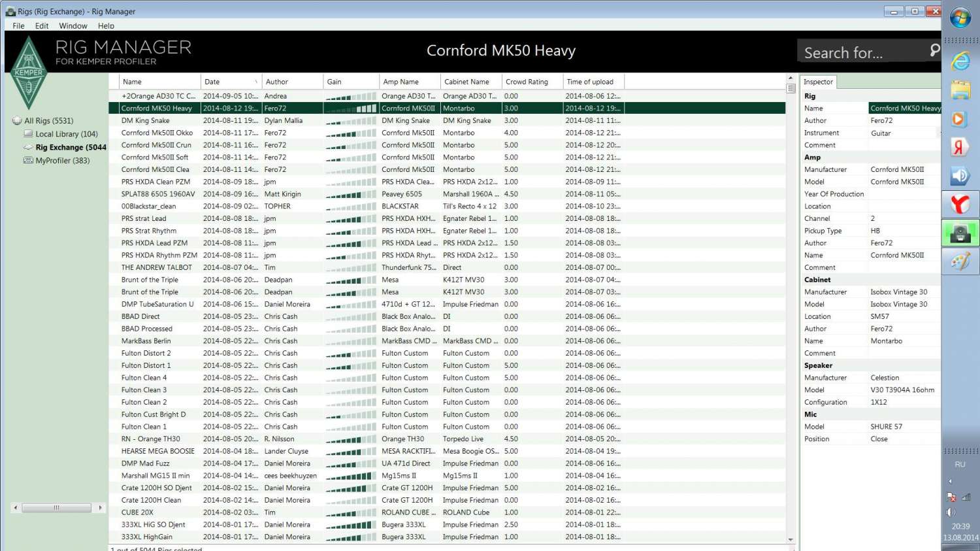Open the Edit menu

coord(42,26)
